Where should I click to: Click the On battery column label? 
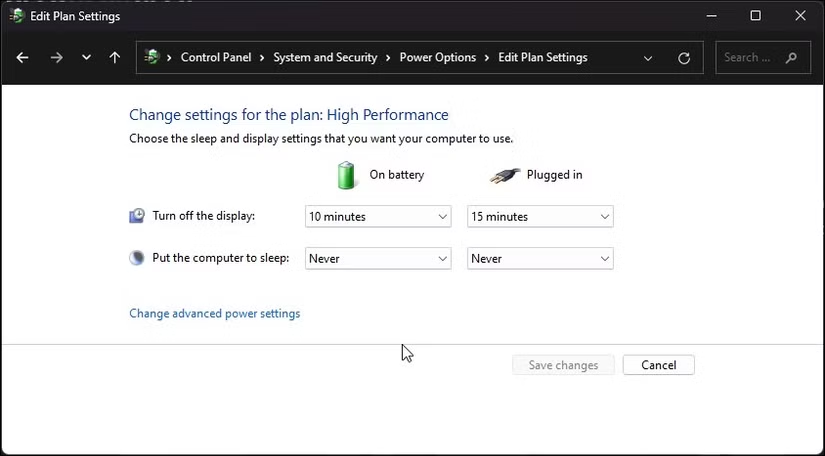pos(397,175)
